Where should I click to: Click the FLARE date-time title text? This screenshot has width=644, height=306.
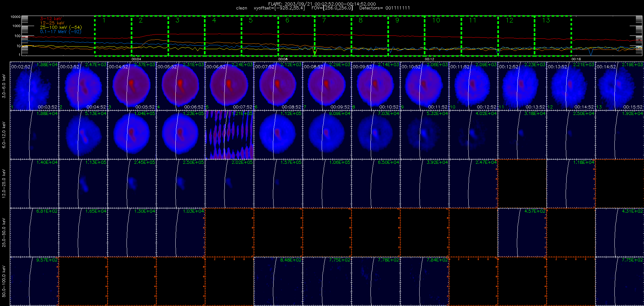(322, 4)
